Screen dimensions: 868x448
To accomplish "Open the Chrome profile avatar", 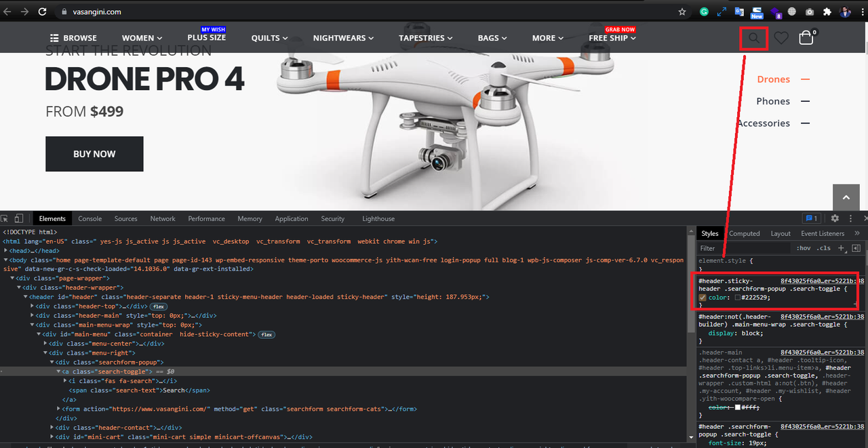I will click(x=845, y=12).
